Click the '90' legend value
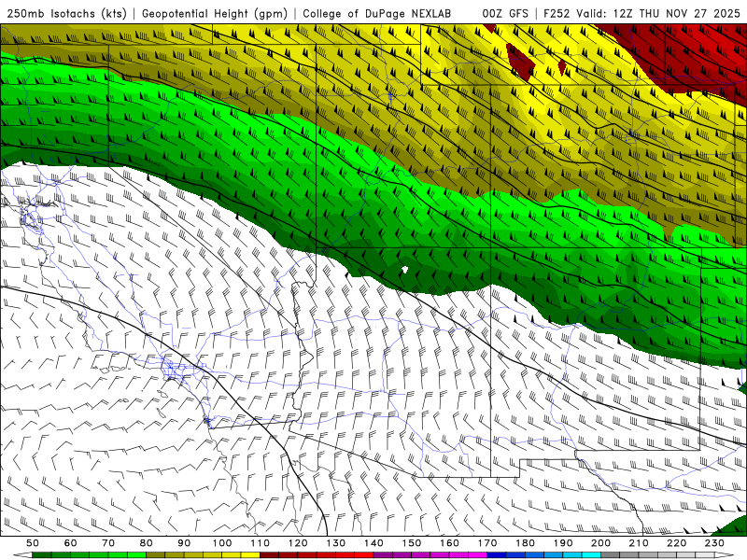This screenshot has height=560, width=747. coord(184,543)
